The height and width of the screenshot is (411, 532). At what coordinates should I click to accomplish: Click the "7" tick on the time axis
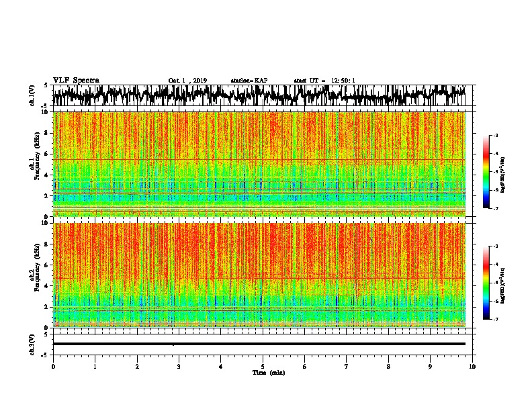[347, 367]
